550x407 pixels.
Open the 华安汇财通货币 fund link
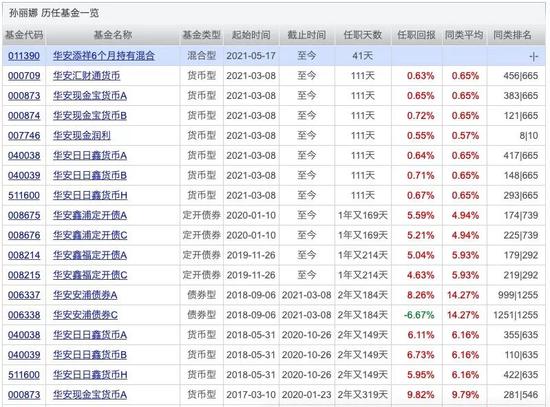pyautogui.click(x=87, y=76)
